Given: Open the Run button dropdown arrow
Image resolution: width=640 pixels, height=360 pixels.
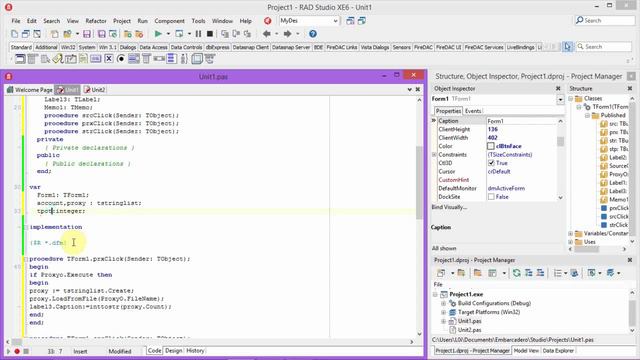Looking at the screenshot, I should 168,34.
